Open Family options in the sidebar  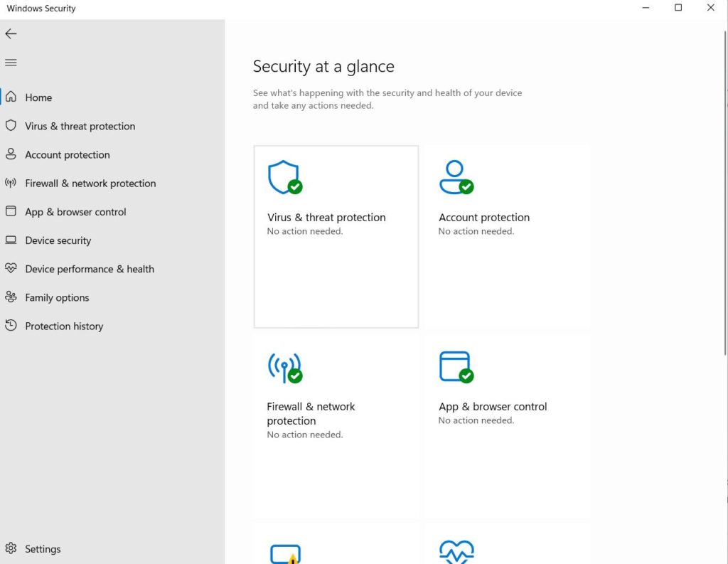click(112, 297)
